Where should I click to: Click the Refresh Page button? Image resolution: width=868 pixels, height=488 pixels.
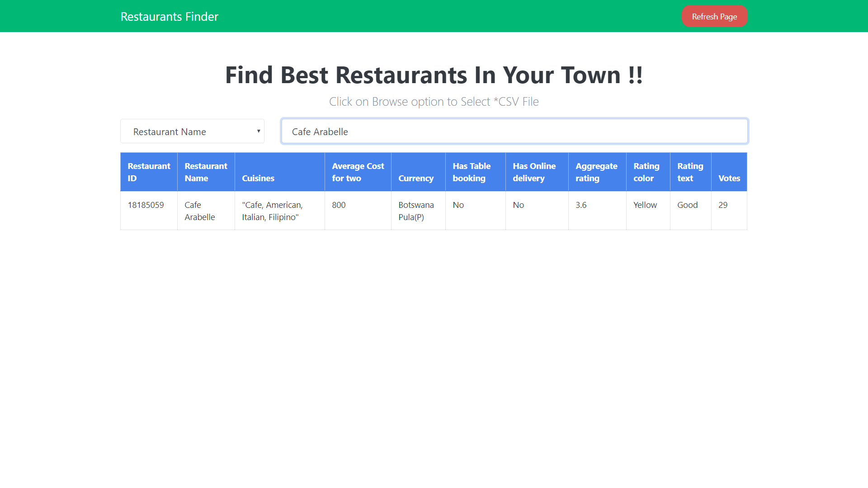(714, 16)
